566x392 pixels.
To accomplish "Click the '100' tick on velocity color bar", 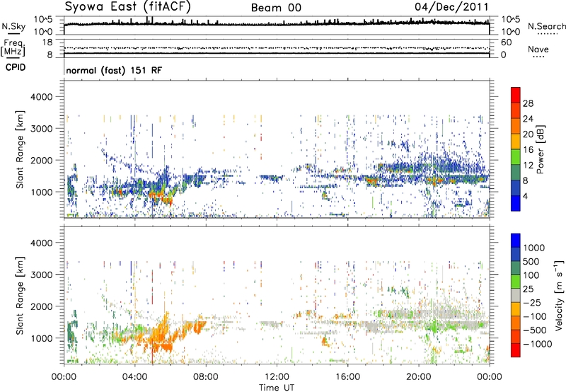I will pos(531,275).
